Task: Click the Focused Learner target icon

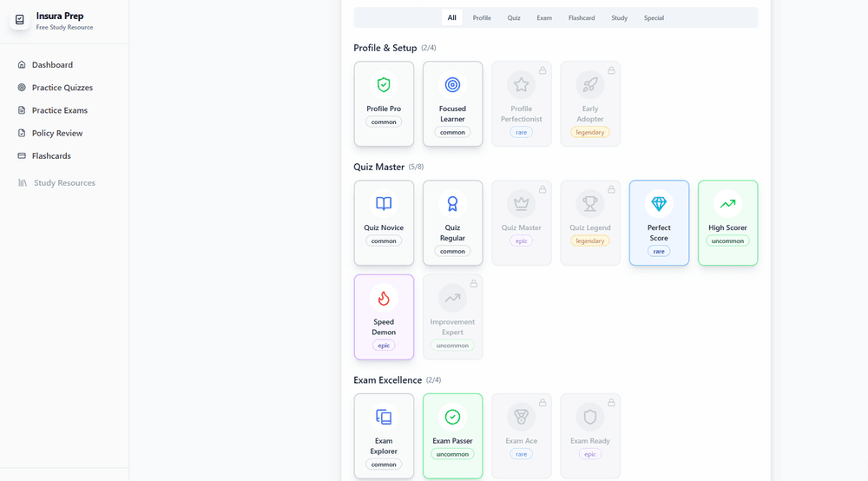Action: click(x=452, y=84)
